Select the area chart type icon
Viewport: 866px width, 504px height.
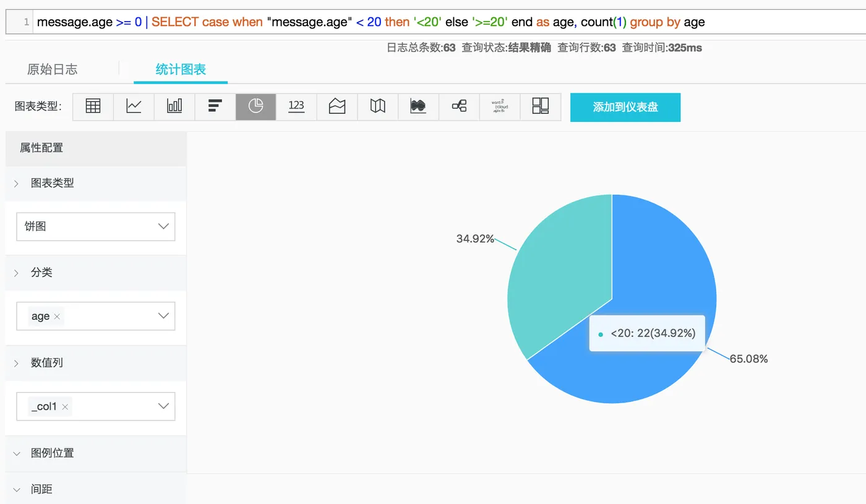(x=337, y=106)
